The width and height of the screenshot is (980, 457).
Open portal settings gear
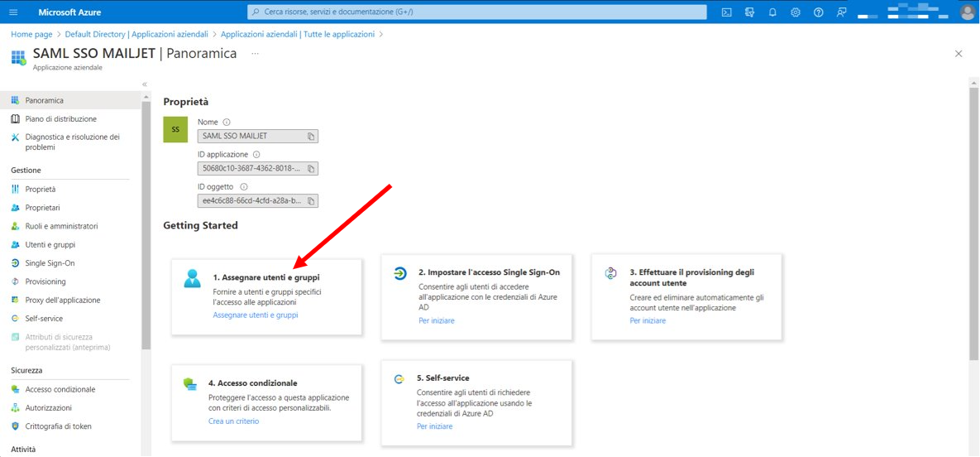coord(796,12)
